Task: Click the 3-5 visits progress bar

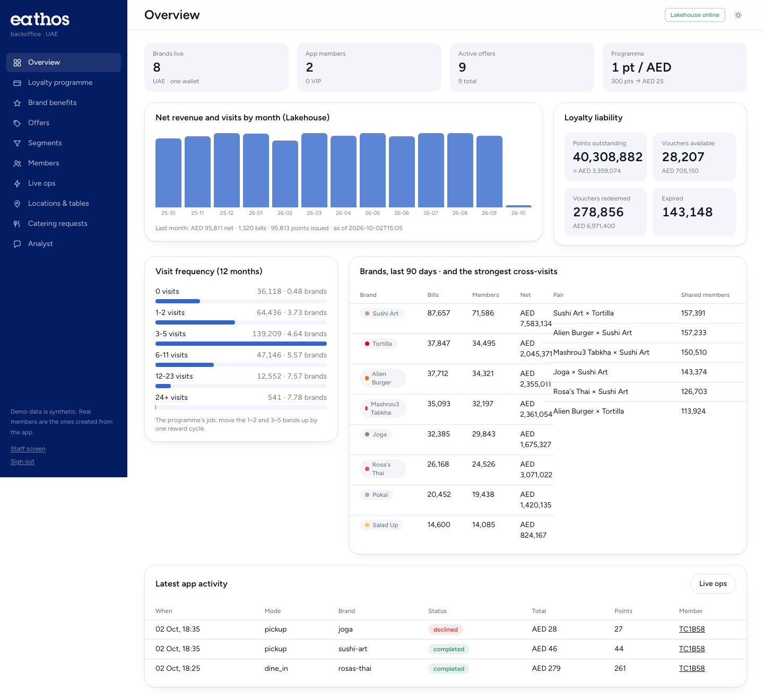Action: click(241, 344)
